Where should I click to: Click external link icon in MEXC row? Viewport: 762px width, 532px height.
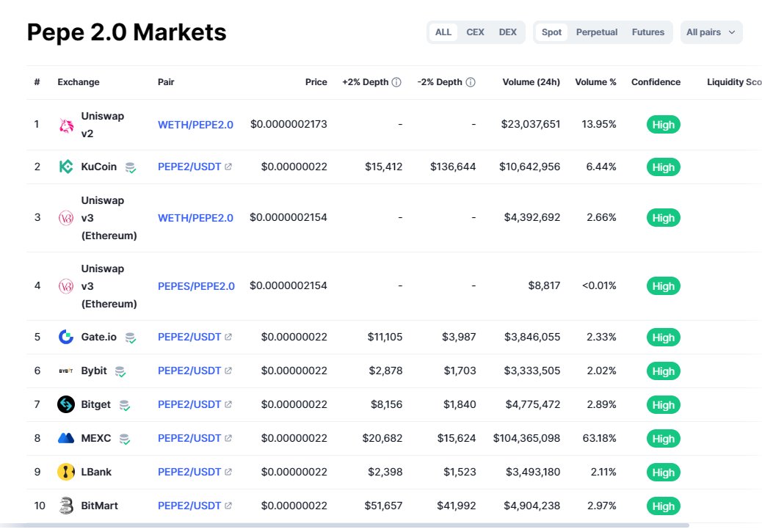228,438
